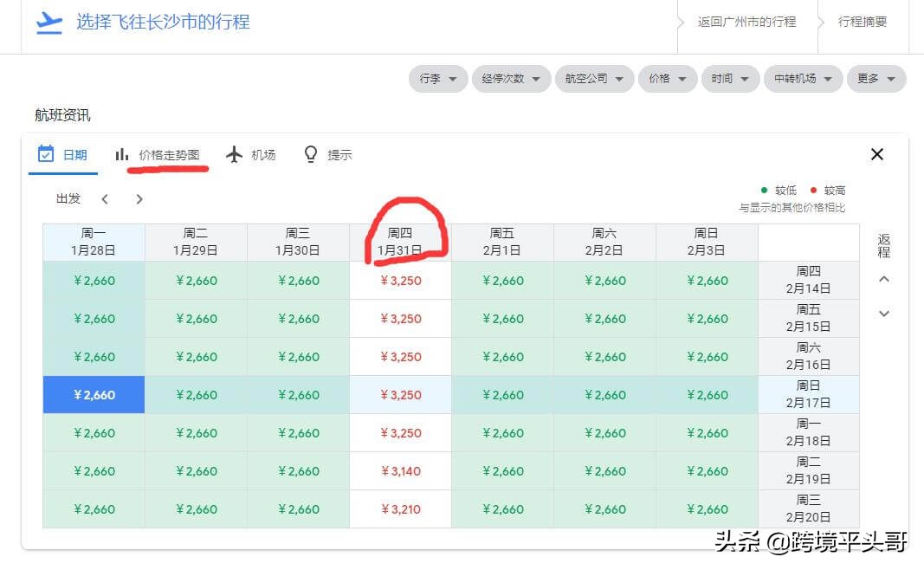Open the 价格 filter dropdown
The image size is (924, 570).
click(x=667, y=78)
